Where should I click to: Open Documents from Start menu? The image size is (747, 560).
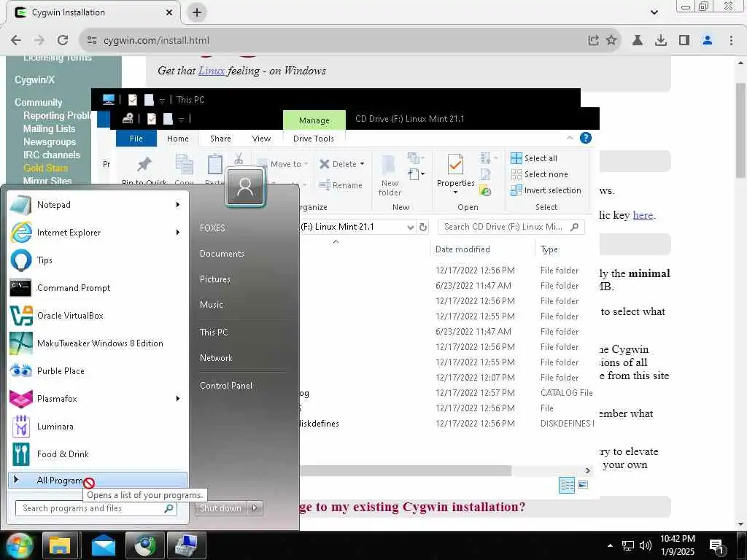pos(222,254)
